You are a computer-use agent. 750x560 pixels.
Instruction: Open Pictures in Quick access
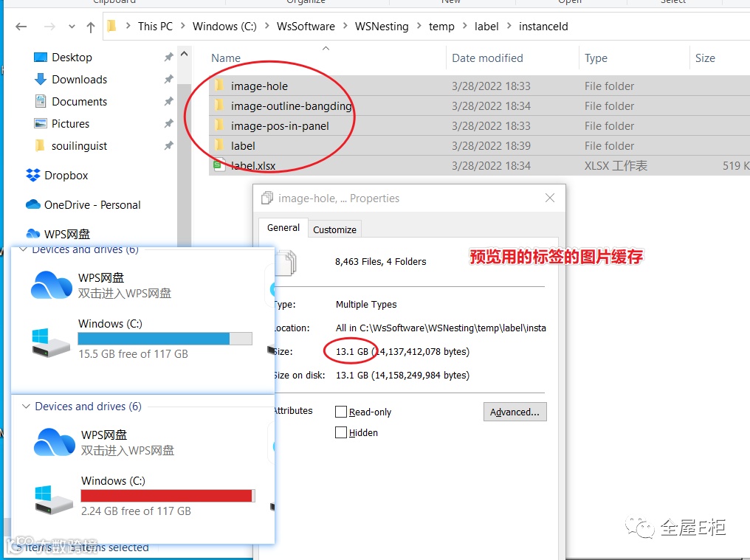coord(70,124)
